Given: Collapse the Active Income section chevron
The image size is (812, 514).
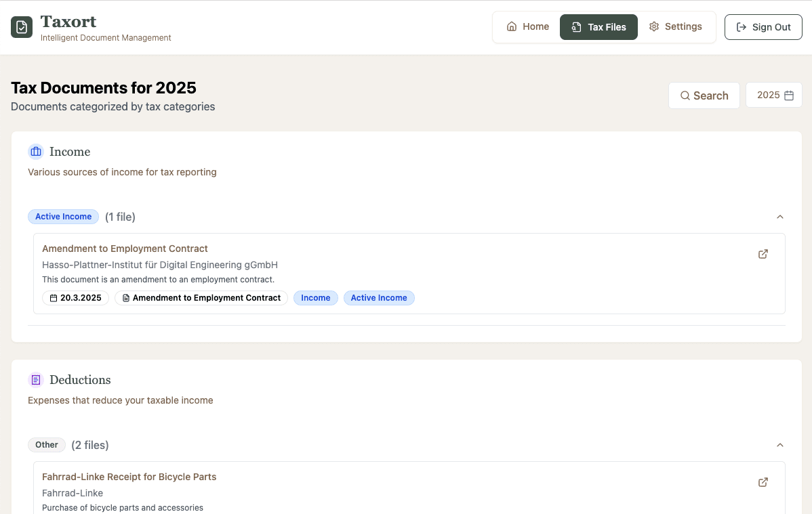Looking at the screenshot, I should (x=779, y=217).
